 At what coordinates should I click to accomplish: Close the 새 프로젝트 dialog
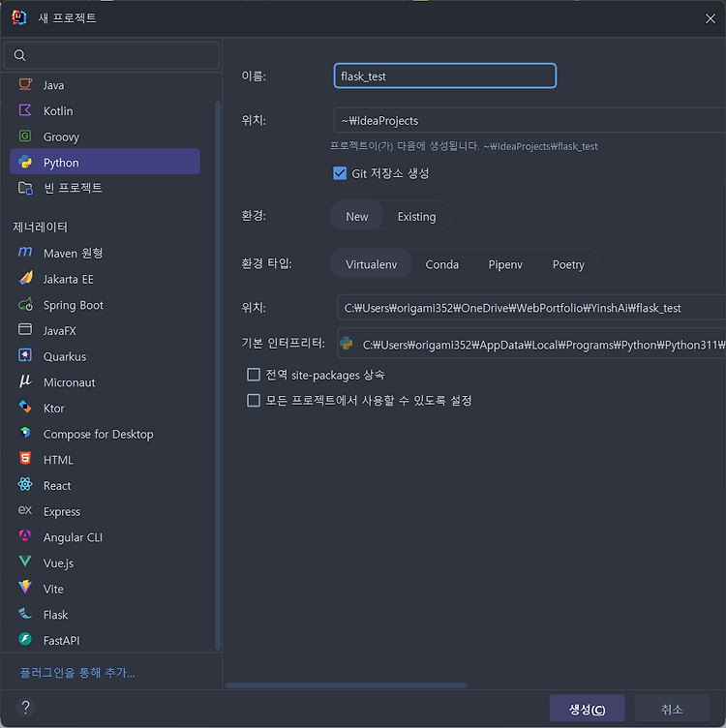click(x=710, y=18)
